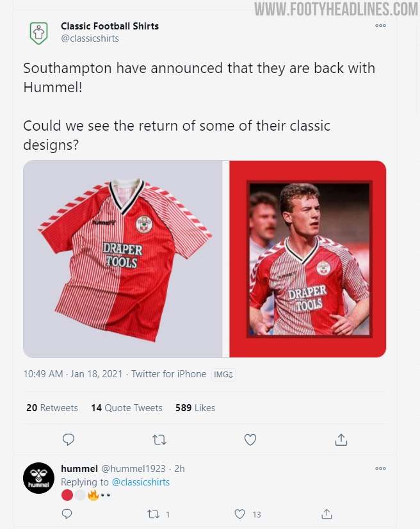The height and width of the screenshot is (529, 420).
Task: View the 20 Retweets list
Action: pos(52,408)
